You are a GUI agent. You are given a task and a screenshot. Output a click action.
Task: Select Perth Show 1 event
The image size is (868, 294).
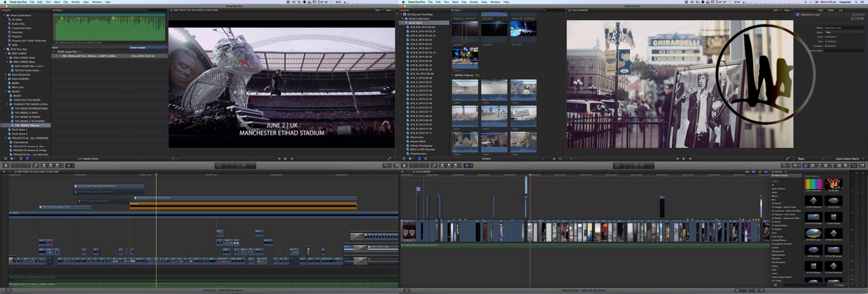pos(19,130)
